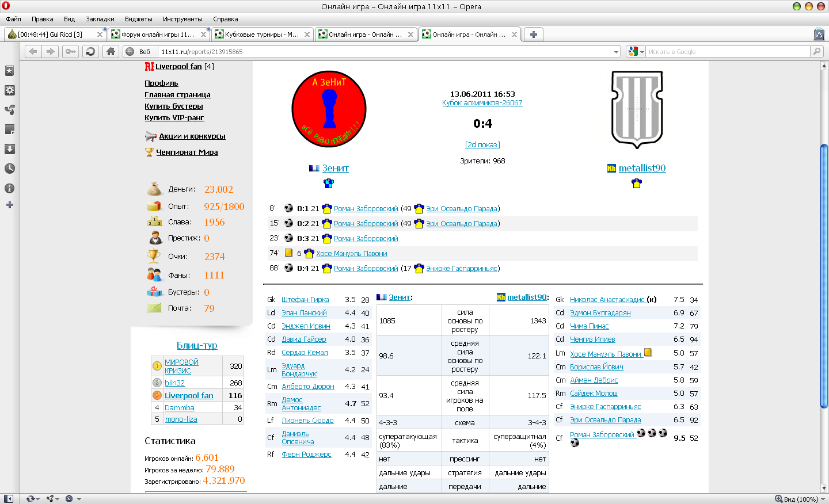Click the 2d показ match replay link
The height and width of the screenshot is (504, 829).
(x=482, y=145)
